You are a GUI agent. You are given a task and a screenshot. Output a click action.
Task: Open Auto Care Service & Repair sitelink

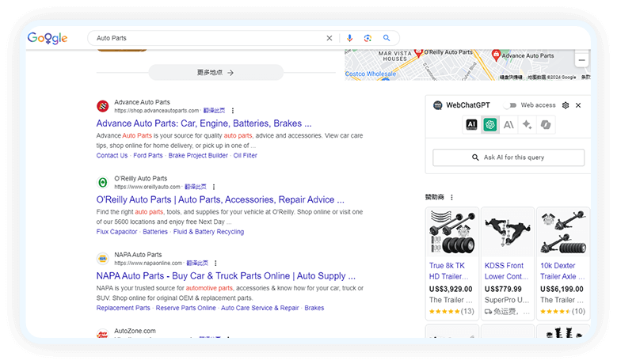tap(260, 308)
